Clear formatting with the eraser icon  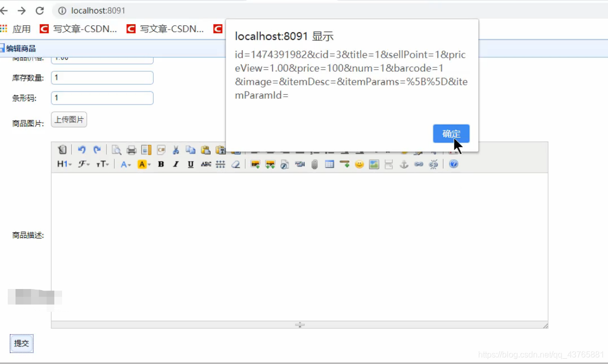235,164
